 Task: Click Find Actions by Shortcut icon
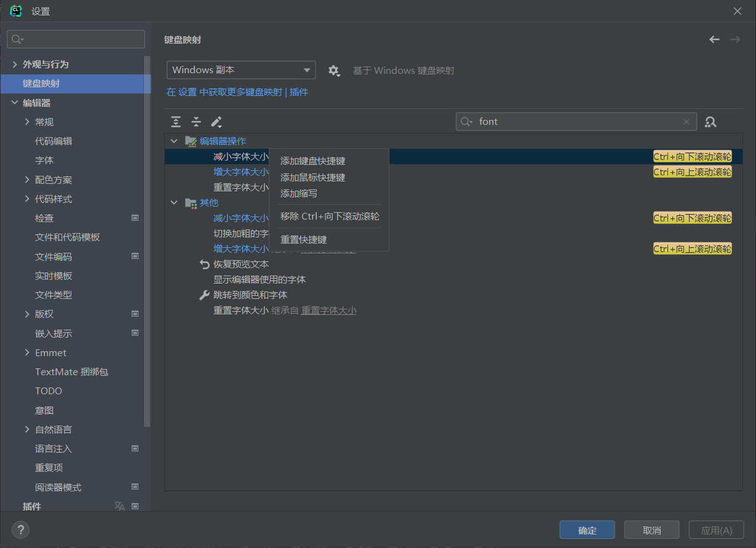(x=710, y=122)
